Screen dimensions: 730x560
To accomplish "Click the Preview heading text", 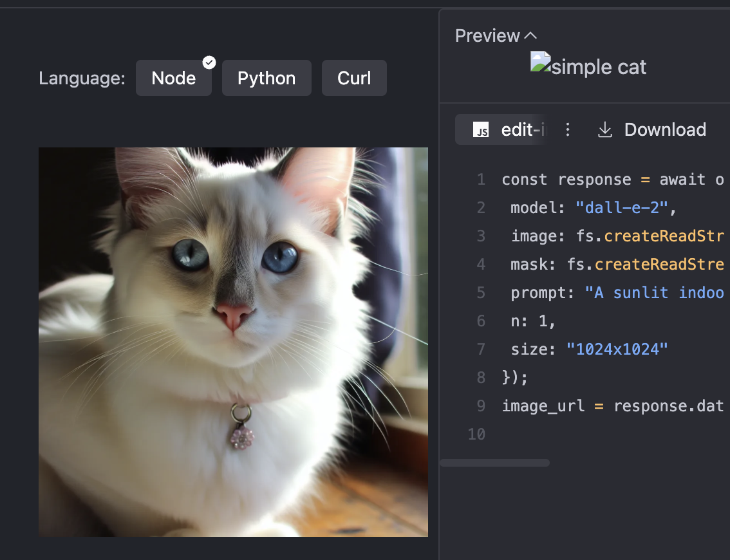I will click(x=487, y=36).
